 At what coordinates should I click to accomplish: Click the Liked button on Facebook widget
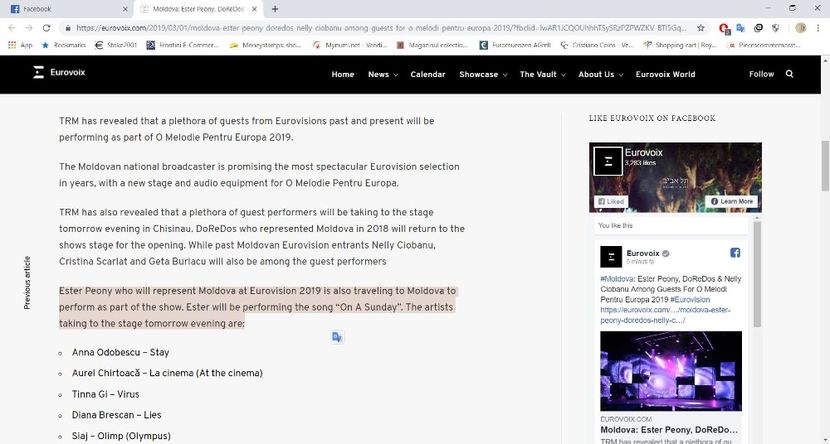tap(611, 202)
